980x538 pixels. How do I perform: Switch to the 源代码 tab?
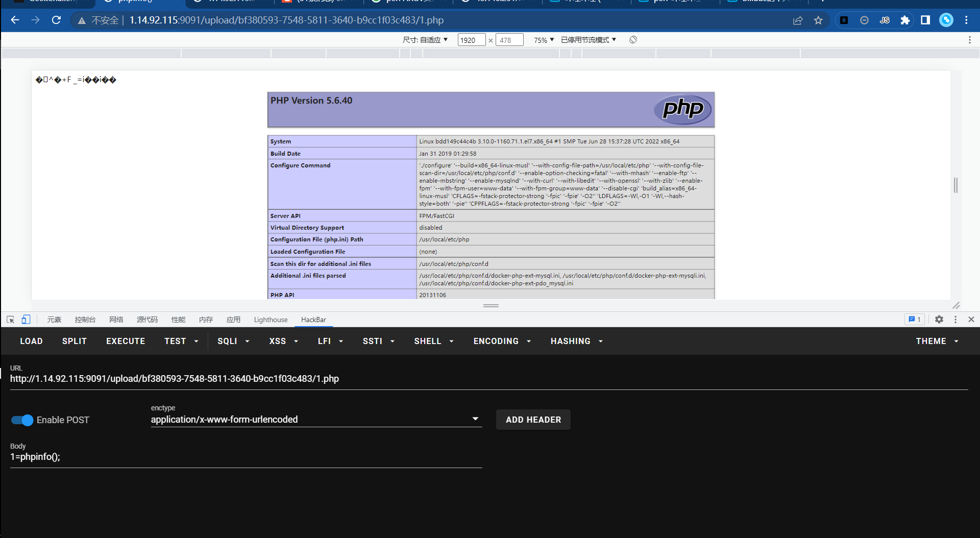[148, 320]
